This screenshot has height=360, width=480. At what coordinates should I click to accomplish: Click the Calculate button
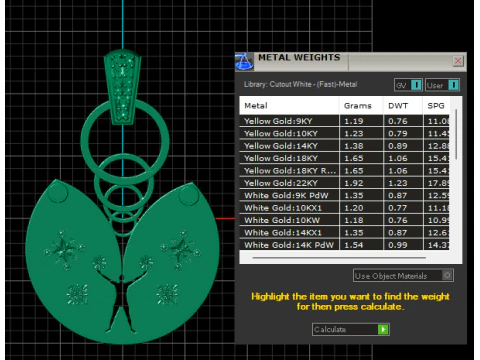[351, 329]
